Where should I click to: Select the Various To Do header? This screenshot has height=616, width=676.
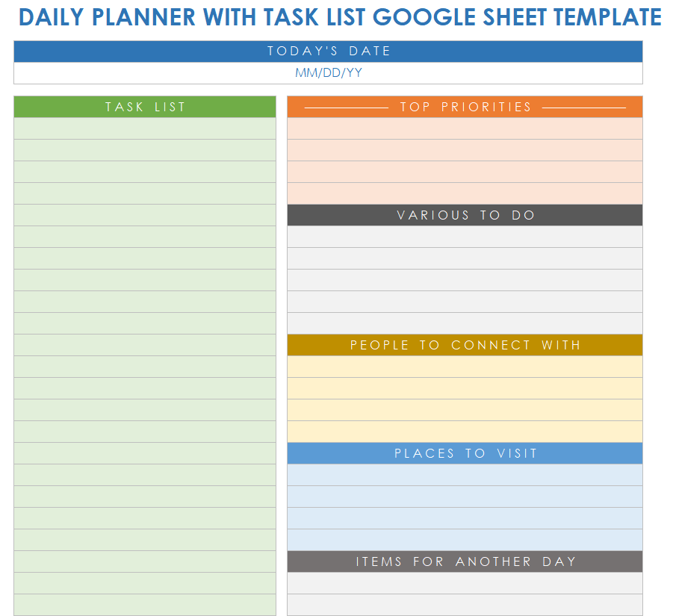point(465,215)
